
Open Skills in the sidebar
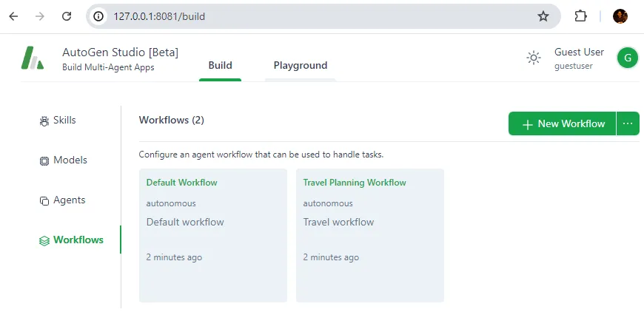[64, 120]
